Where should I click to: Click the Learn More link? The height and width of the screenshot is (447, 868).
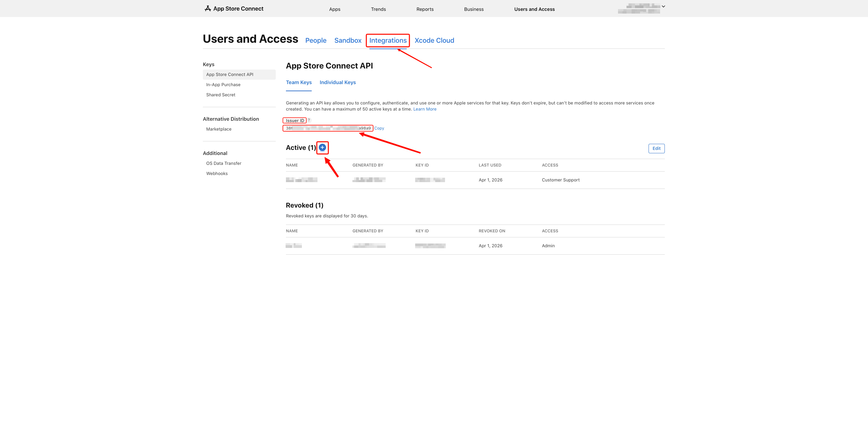point(425,109)
